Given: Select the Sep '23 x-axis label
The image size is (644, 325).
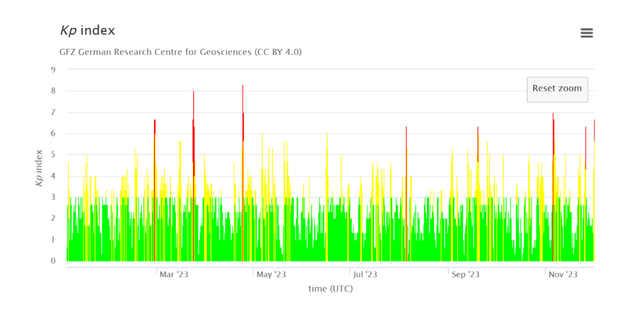Looking at the screenshot, I should [x=466, y=274].
